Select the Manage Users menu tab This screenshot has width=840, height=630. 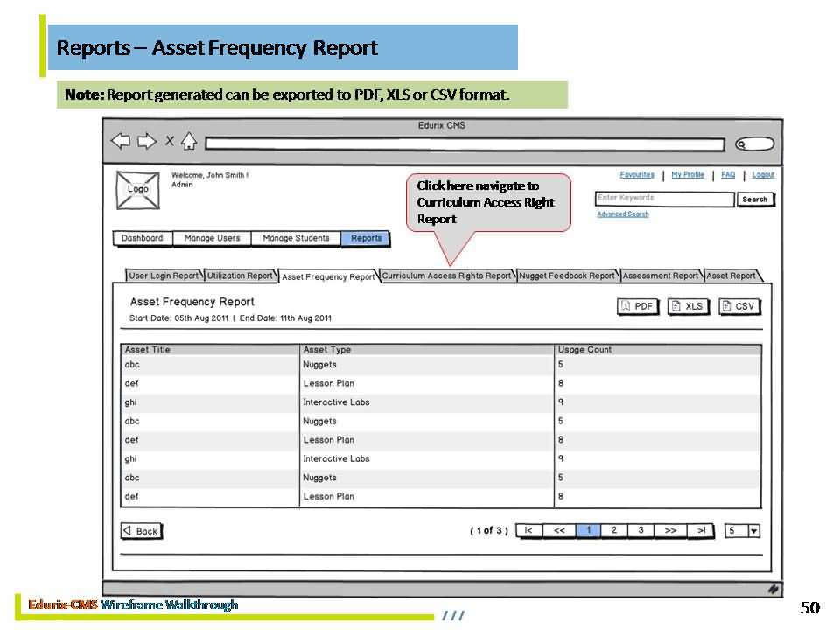point(212,238)
